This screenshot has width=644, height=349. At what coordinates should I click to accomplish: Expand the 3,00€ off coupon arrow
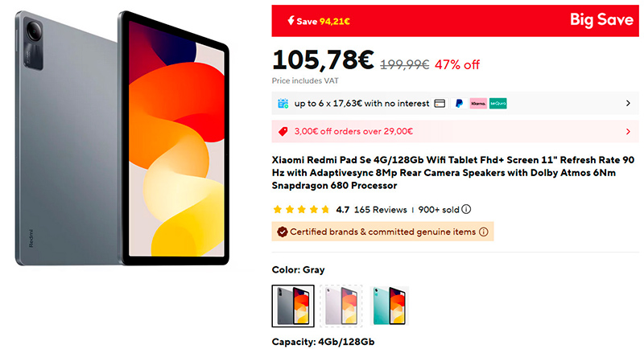click(628, 131)
